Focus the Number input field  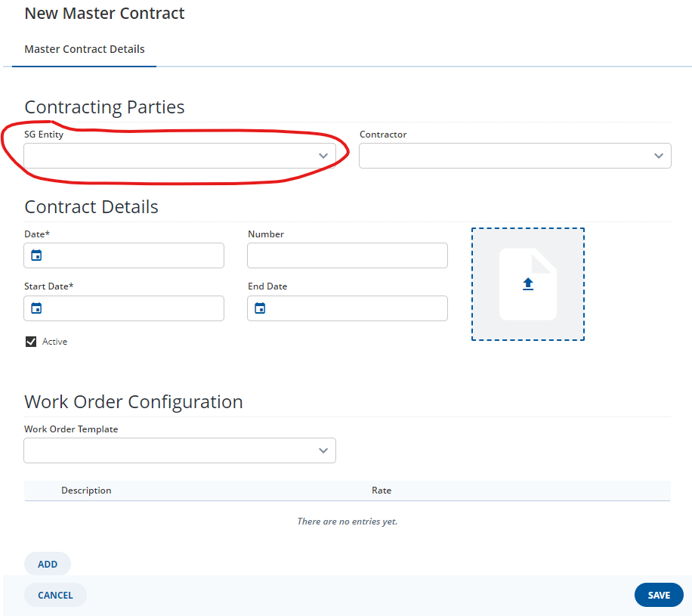pyautogui.click(x=348, y=255)
